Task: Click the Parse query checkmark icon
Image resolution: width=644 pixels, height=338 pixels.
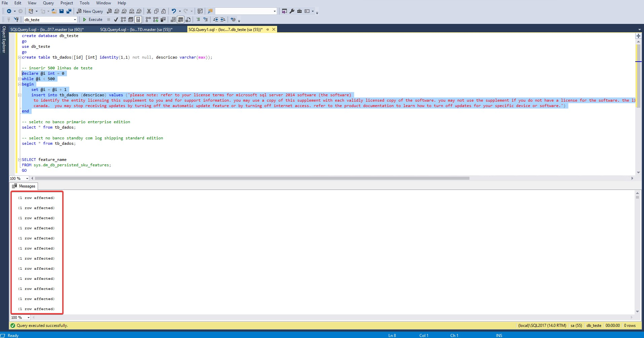Action: pyautogui.click(x=116, y=20)
